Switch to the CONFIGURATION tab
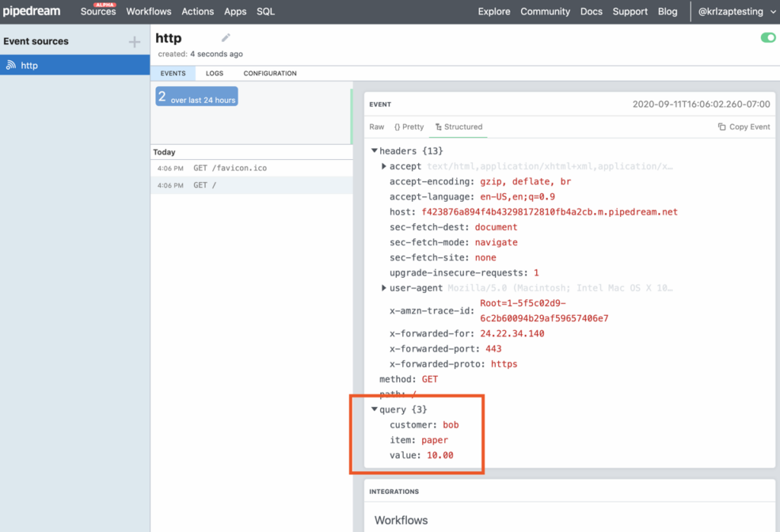Viewport: 780px width, 532px height. [x=270, y=73]
